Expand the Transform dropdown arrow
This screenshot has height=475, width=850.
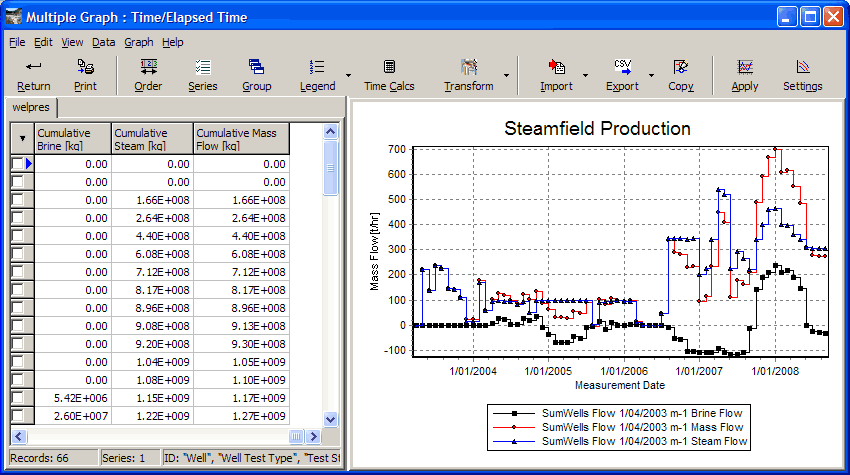click(x=506, y=75)
